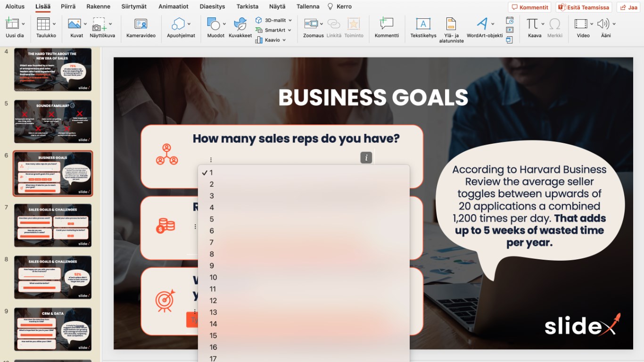Click the sales reps people icon on the slide
644x362 pixels.
167,154
